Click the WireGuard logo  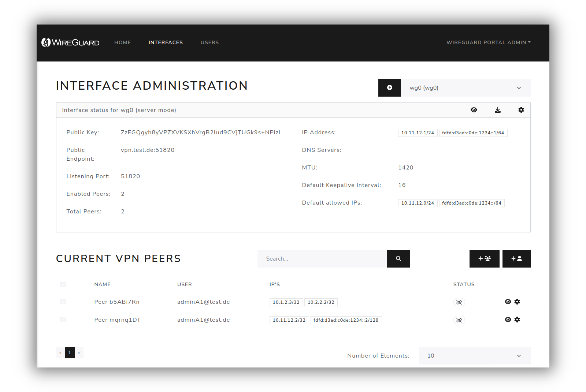(x=70, y=42)
